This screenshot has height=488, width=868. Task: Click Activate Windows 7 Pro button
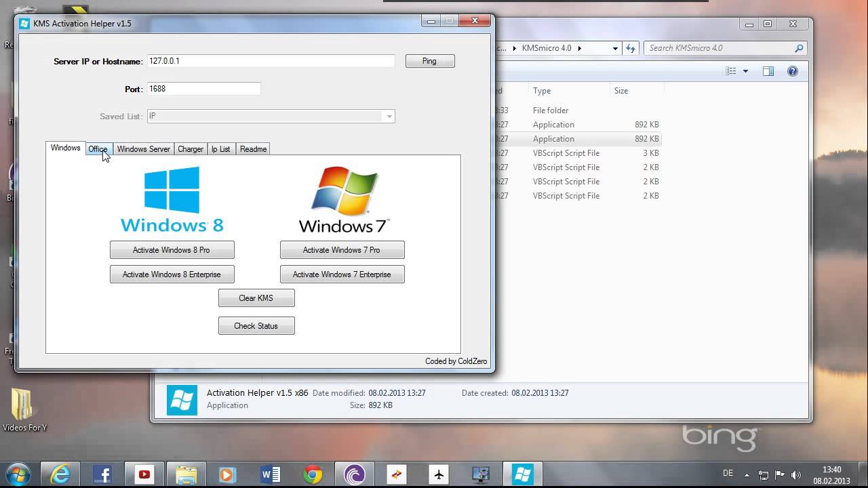pyautogui.click(x=342, y=250)
